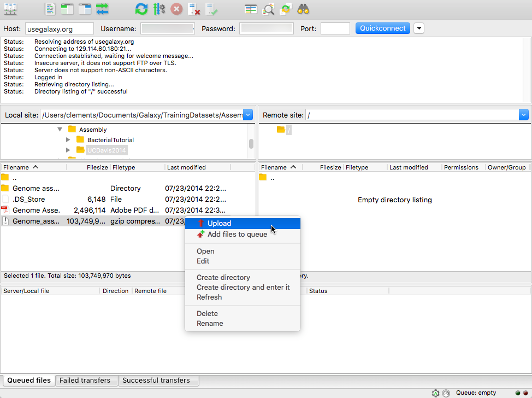This screenshot has height=398, width=532.
Task: Select BacterialTutorial folder in tree
Action: click(111, 140)
